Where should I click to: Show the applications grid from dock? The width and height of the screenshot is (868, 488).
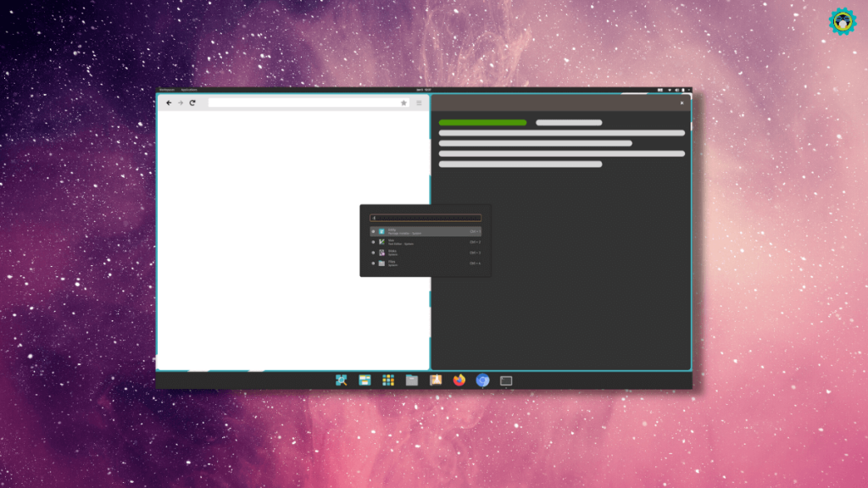[x=388, y=380]
